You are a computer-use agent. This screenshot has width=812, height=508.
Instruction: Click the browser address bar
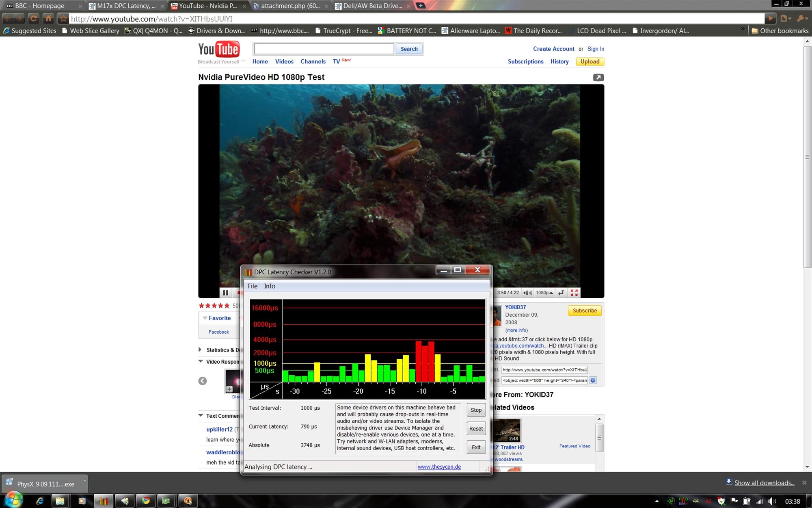pyautogui.click(x=416, y=19)
